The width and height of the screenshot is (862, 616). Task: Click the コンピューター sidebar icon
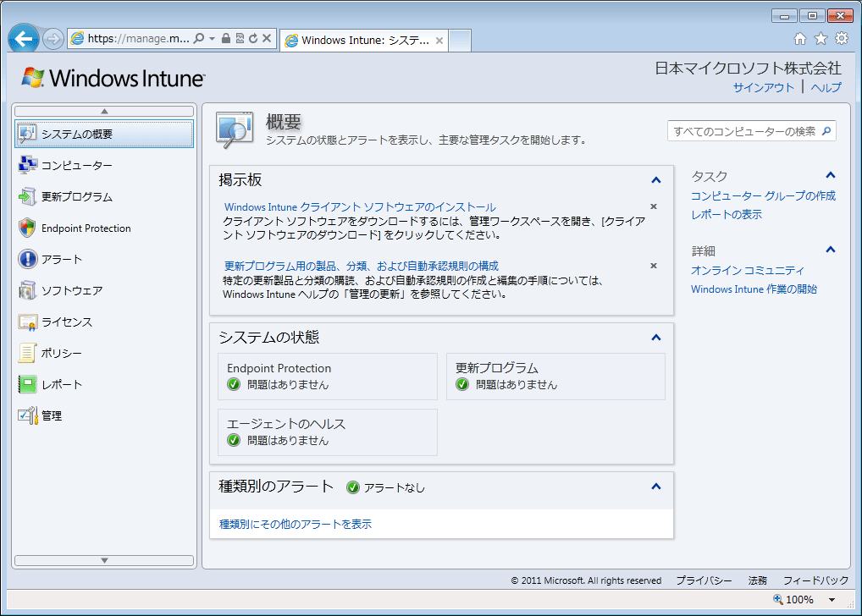[x=27, y=165]
